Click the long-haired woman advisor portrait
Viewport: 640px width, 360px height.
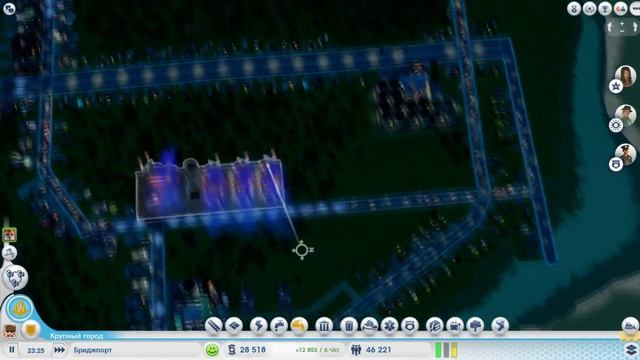tap(625, 76)
